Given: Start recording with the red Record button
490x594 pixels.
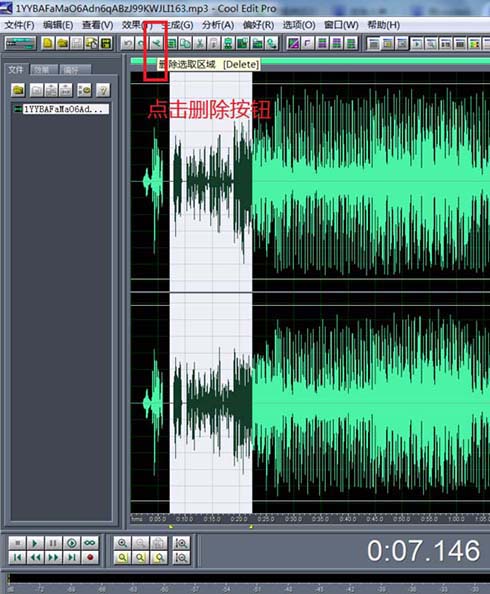Looking at the screenshot, I should click(x=90, y=557).
